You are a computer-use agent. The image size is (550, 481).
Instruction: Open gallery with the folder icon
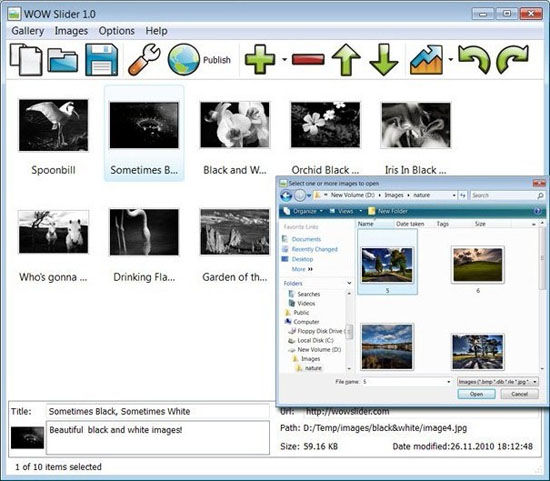(62, 60)
